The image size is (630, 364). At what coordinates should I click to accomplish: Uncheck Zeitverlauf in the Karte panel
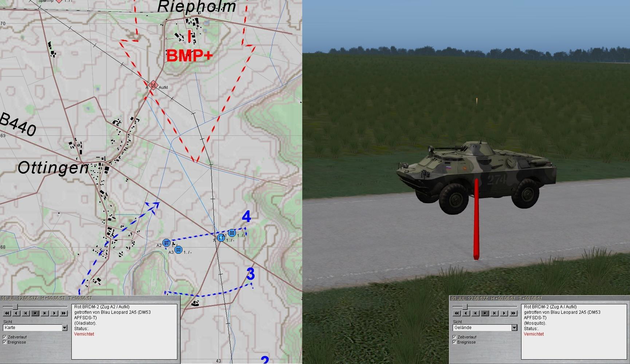pos(5,337)
